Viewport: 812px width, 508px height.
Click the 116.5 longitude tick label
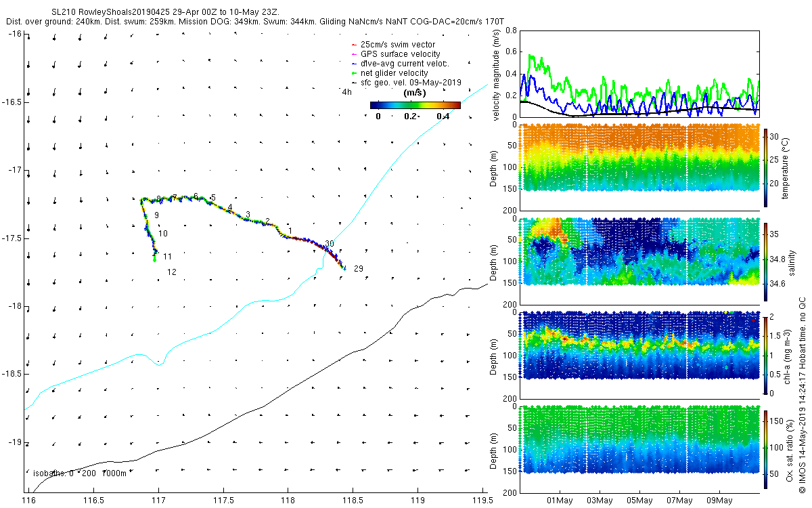pyautogui.click(x=94, y=501)
